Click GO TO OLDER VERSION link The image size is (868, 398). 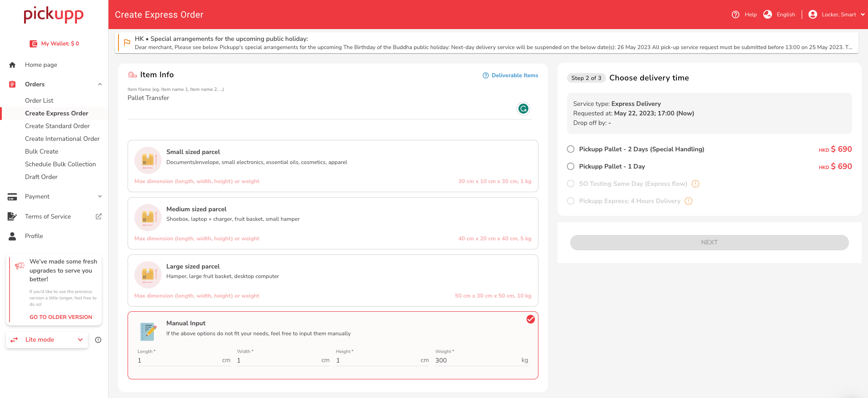point(61,317)
